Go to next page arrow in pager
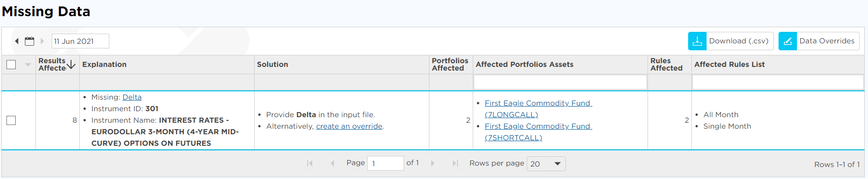 (x=433, y=163)
